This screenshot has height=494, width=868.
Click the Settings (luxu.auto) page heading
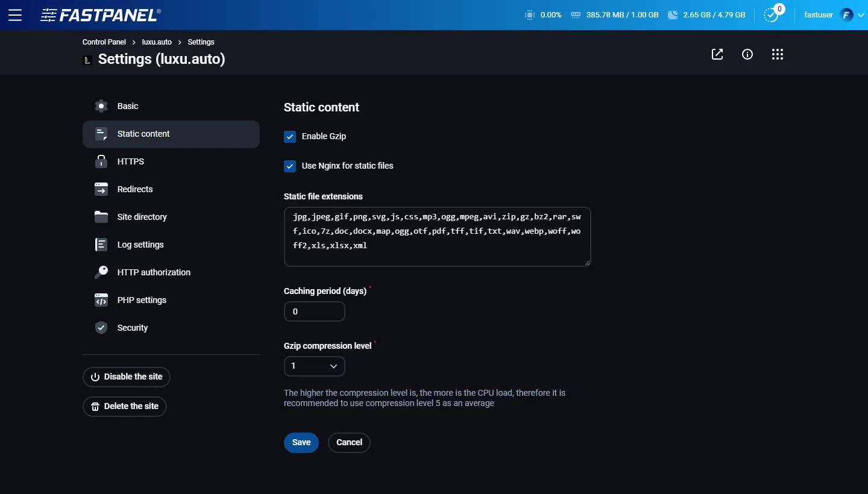(162, 59)
